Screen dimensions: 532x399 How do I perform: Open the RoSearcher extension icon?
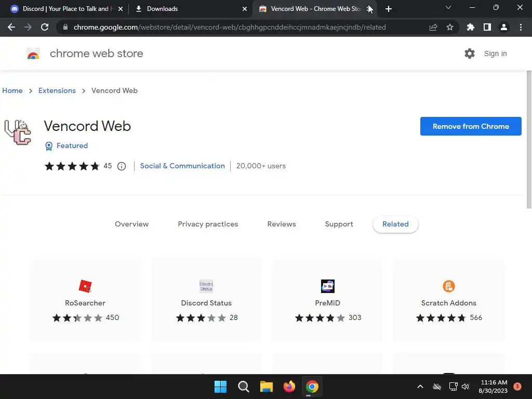(85, 286)
